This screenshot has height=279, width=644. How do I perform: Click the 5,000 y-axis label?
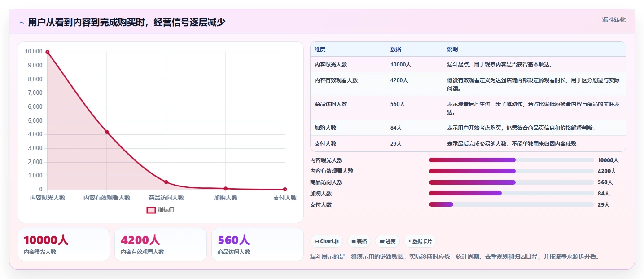tap(35, 121)
